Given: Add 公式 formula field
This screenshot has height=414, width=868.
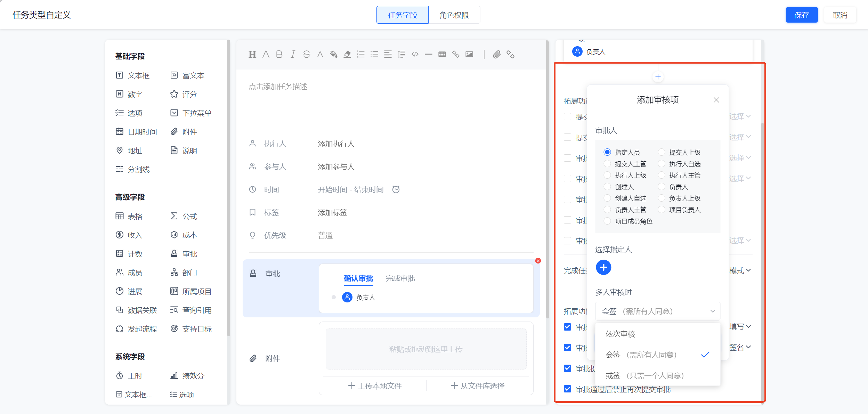Looking at the screenshot, I should [x=184, y=216].
